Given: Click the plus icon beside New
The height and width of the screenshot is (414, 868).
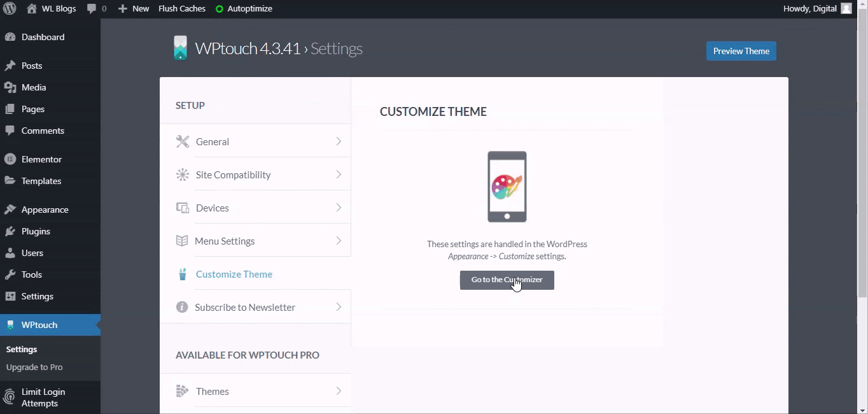Looking at the screenshot, I should pyautogui.click(x=123, y=9).
